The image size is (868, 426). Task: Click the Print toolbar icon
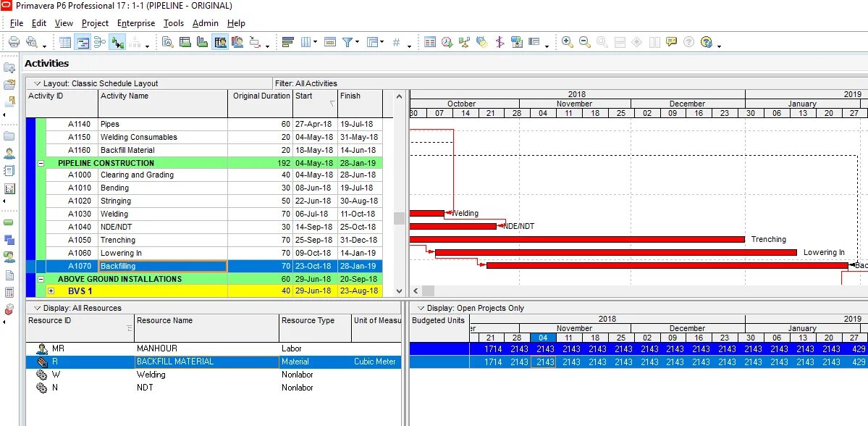coord(14,42)
